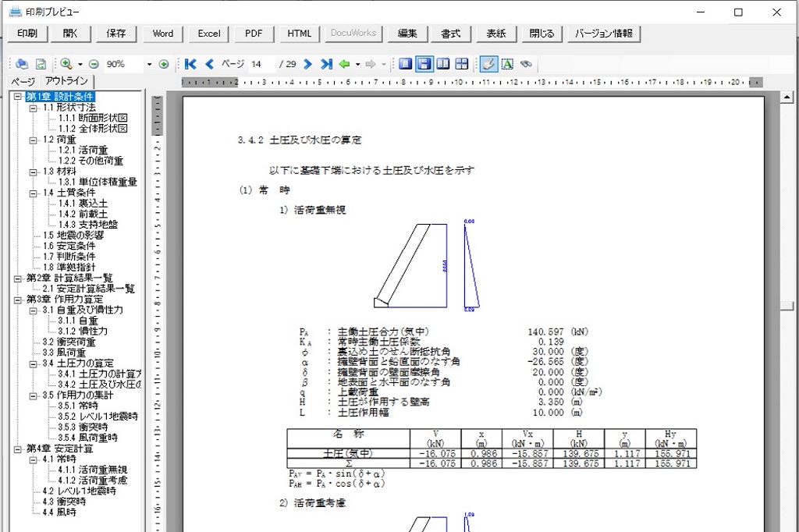This screenshot has height=532, width=799.
Task: Jump to the first page
Action: click(x=190, y=64)
